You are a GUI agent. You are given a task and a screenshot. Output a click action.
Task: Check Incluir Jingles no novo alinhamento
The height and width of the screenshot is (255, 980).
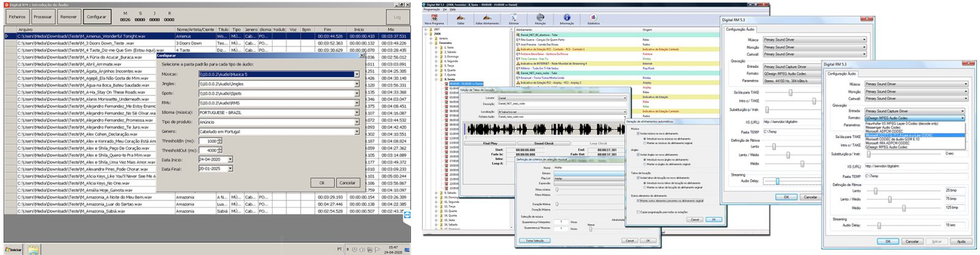[638, 155]
